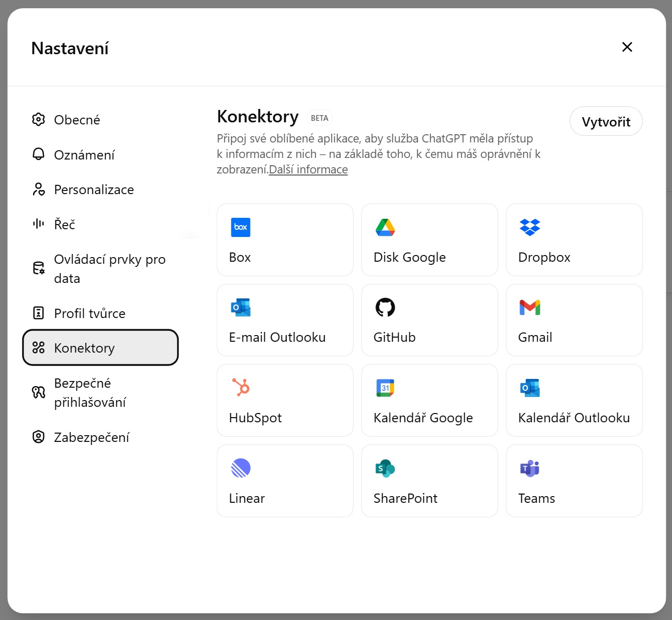Open the Kalendář Outlooku connector name
Viewport: 672px width, 620px height.
pos(574,418)
